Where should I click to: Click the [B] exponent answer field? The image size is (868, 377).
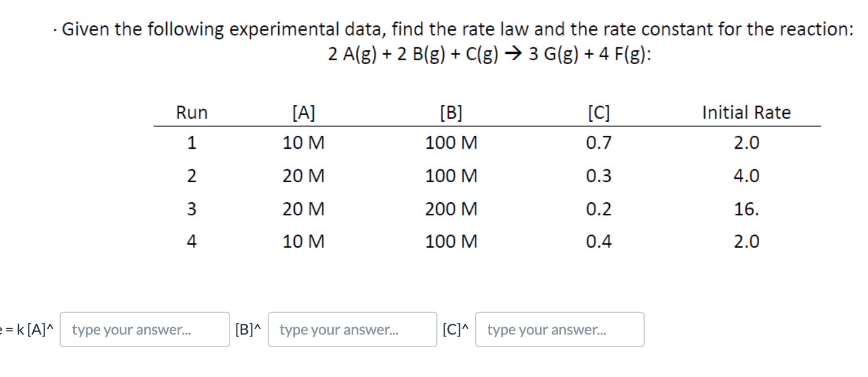(352, 329)
